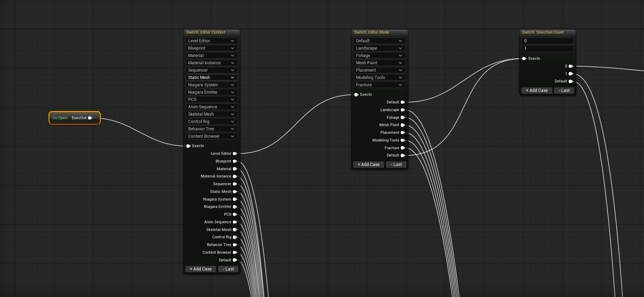Click Niagara Emitter output pin
Image resolution: width=644 pixels, height=297 pixels.
(x=235, y=207)
